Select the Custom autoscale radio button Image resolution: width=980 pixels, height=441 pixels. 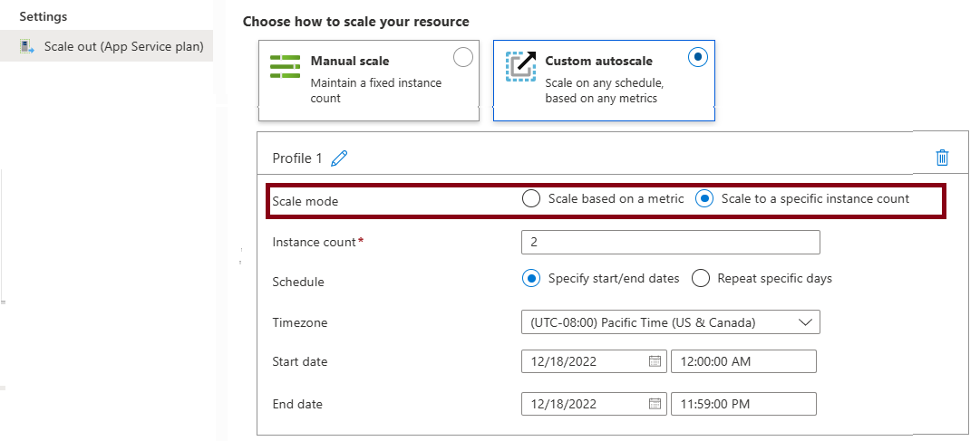pos(697,57)
